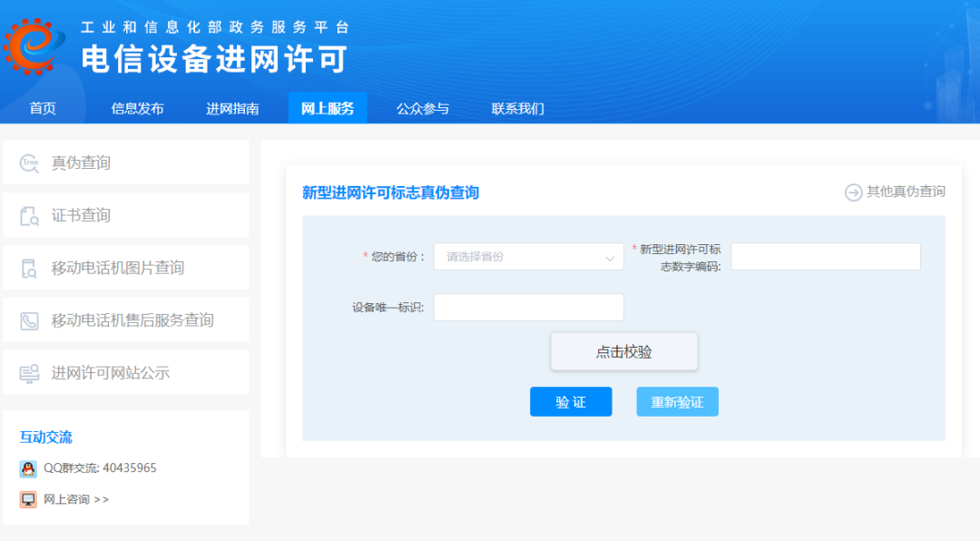Click the 移动电话机图片查询 sidebar icon
Screen dimensions: 980x541
(x=30, y=269)
